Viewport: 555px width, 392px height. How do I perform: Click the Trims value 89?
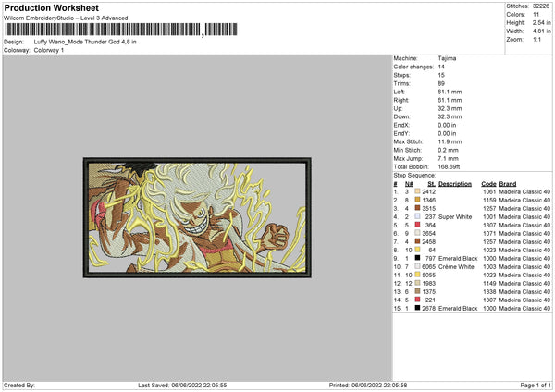coord(441,83)
